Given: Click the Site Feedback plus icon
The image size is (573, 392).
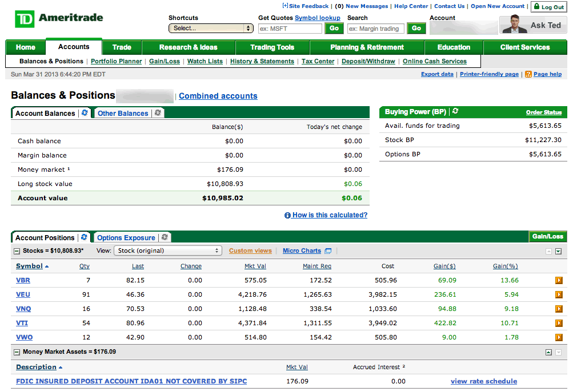Looking at the screenshot, I should click(x=285, y=6).
